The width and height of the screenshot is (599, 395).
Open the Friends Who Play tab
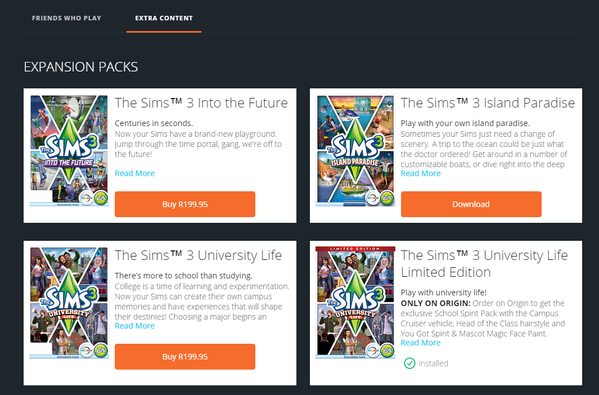[x=66, y=18]
